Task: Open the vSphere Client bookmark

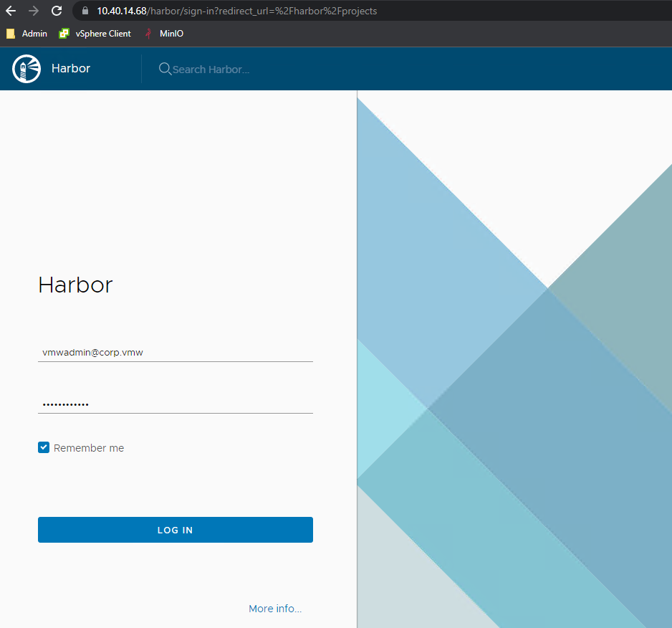Action: pos(95,34)
